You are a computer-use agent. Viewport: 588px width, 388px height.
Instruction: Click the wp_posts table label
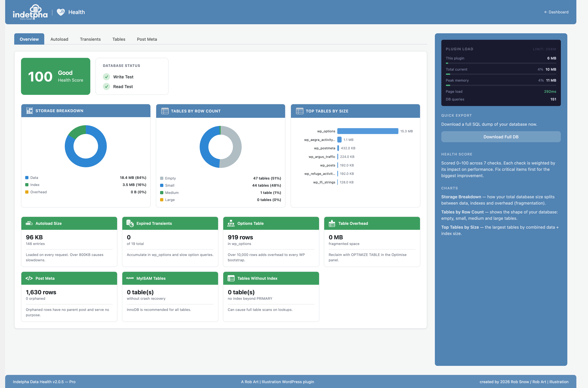(327, 165)
